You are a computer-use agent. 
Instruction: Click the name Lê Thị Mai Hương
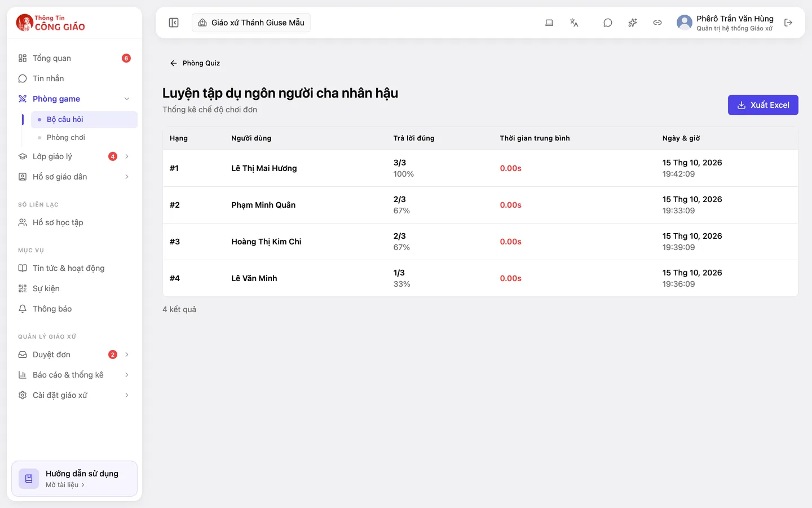[264, 168]
